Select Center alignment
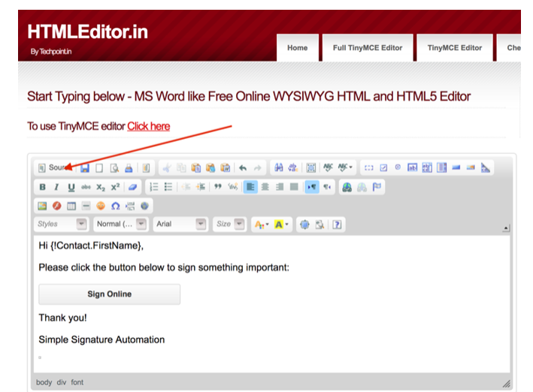The image size is (533, 392). click(x=265, y=187)
